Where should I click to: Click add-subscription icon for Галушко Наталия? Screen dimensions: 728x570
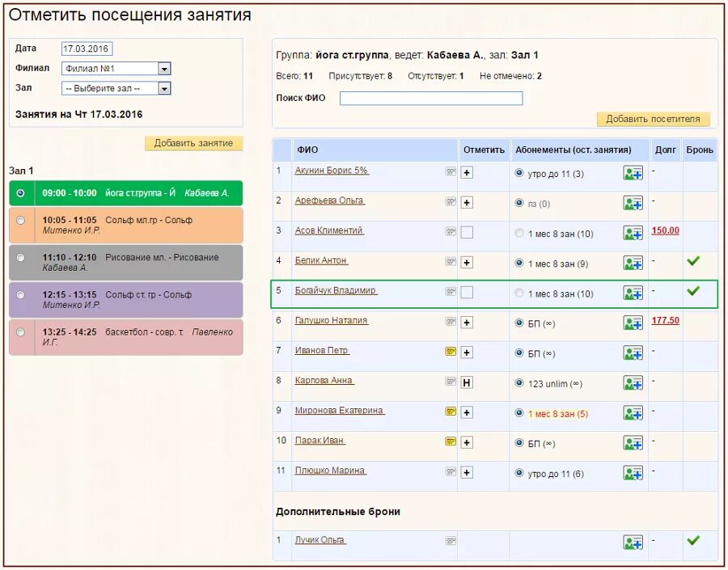pos(633,323)
